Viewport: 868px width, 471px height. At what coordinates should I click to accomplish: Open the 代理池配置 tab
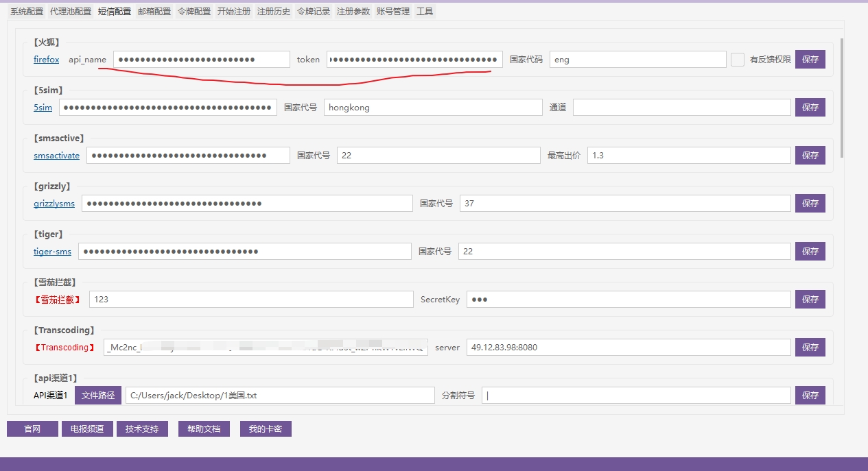click(71, 12)
